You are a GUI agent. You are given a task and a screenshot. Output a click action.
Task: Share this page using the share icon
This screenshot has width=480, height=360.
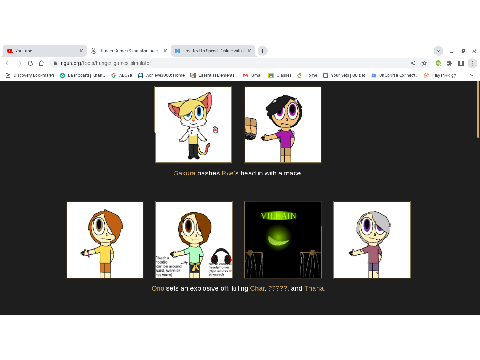click(x=413, y=63)
